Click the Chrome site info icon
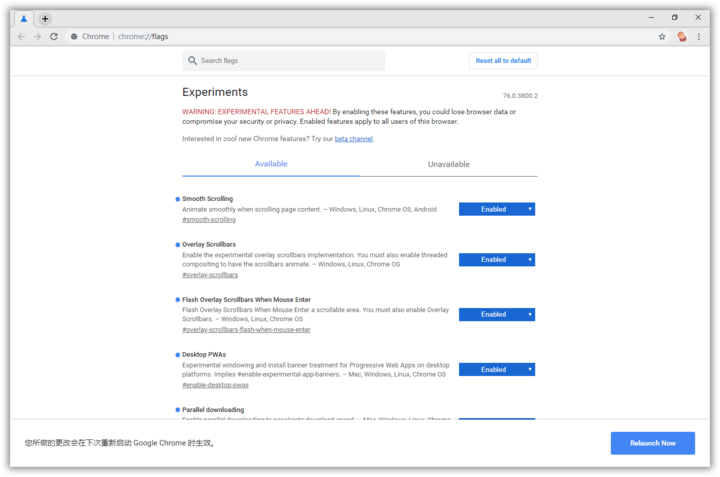Screen dimensions: 720x477 (x=75, y=37)
